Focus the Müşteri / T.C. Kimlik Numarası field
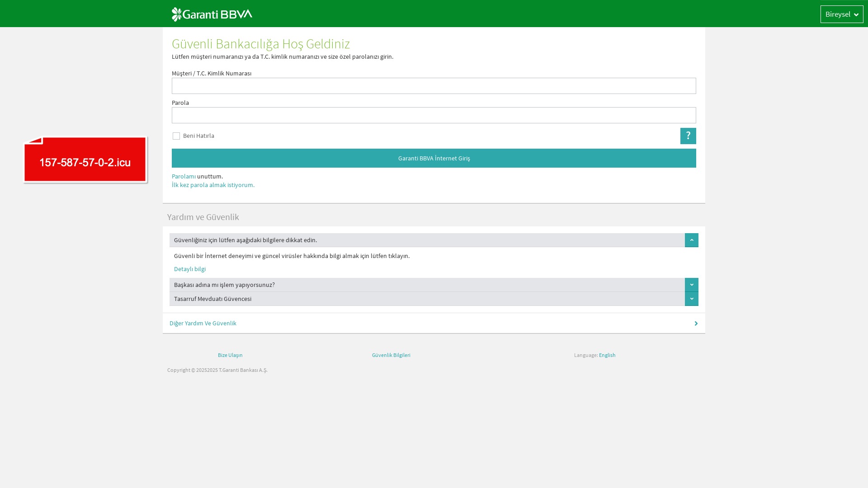Image resolution: width=868 pixels, height=488 pixels. point(434,86)
